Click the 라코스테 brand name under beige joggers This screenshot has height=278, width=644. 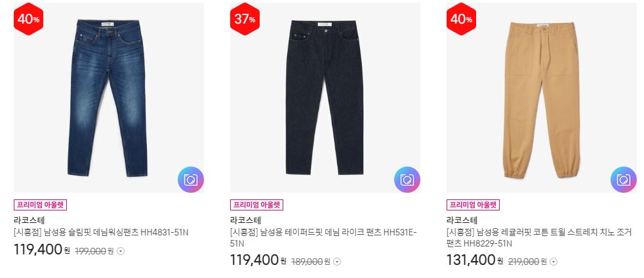click(x=462, y=220)
